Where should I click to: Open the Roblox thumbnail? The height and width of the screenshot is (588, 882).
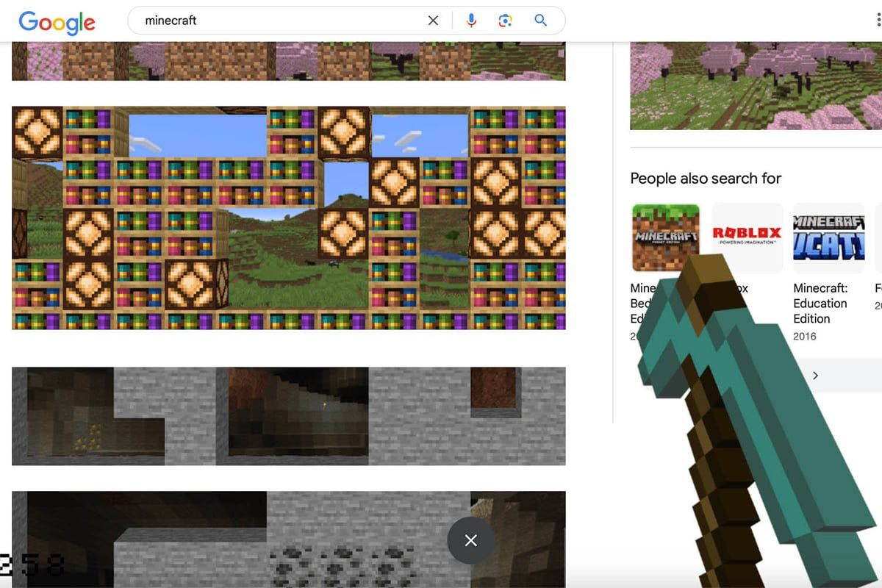pos(747,237)
